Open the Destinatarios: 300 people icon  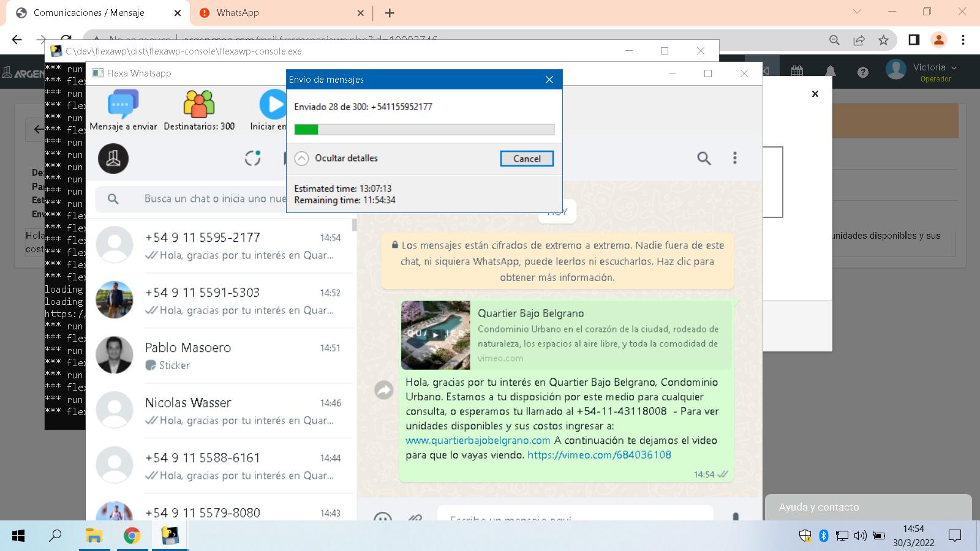199,103
